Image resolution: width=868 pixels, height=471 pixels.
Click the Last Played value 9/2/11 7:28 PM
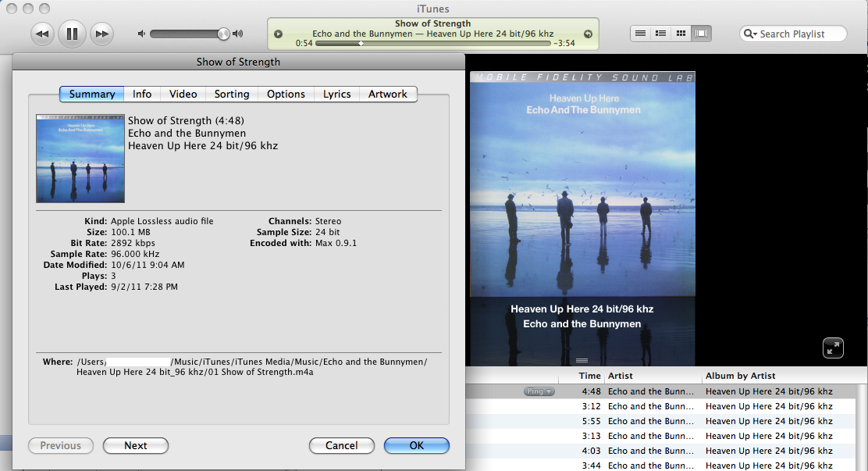pos(144,287)
